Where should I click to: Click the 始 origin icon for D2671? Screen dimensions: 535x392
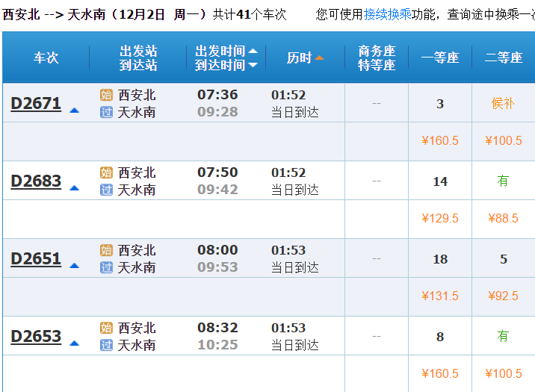(x=106, y=95)
